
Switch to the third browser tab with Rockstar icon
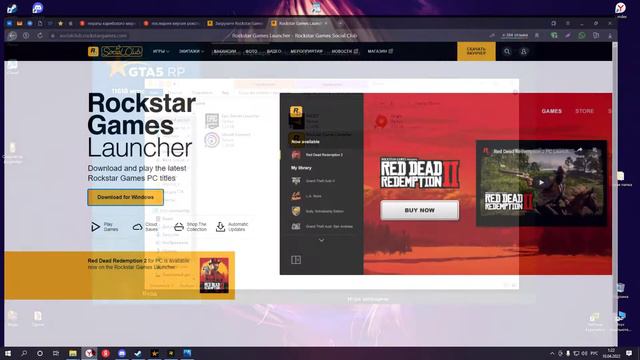(235, 23)
